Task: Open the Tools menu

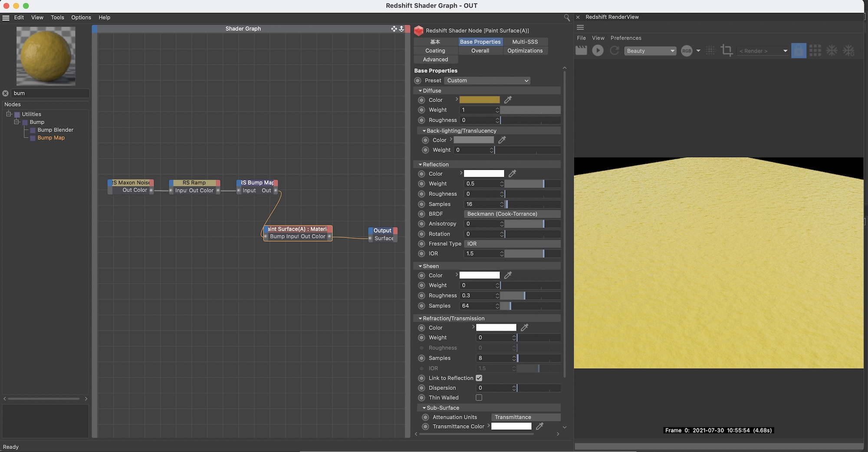Action: (x=57, y=17)
